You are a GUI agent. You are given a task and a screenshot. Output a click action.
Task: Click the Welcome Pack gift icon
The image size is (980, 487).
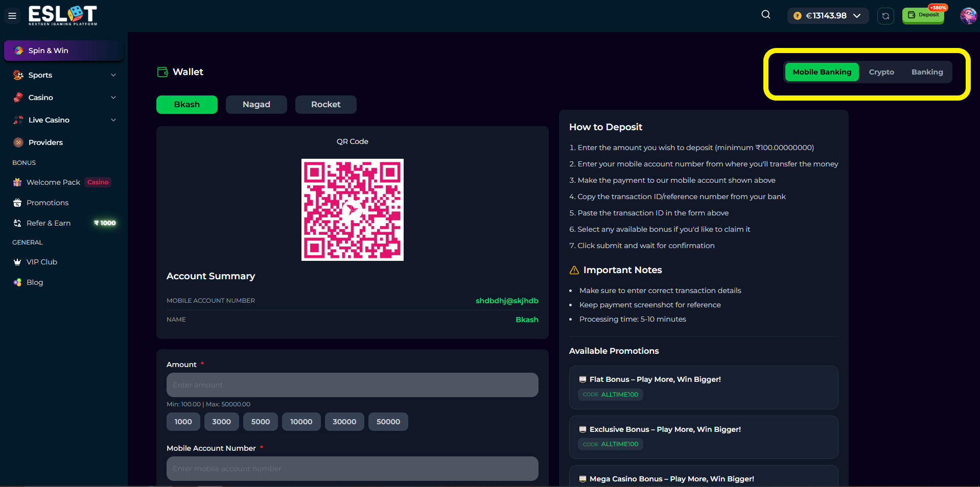[x=17, y=182]
